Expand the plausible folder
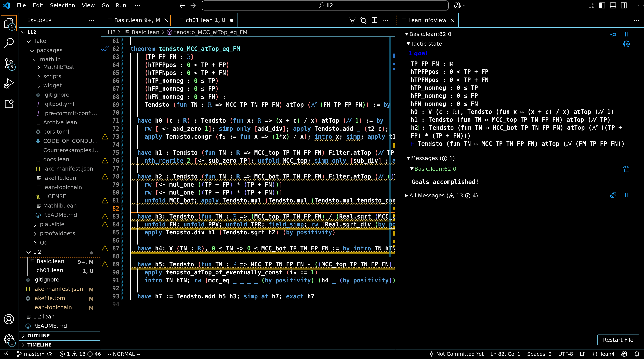This screenshot has width=644, height=359. 52,224
